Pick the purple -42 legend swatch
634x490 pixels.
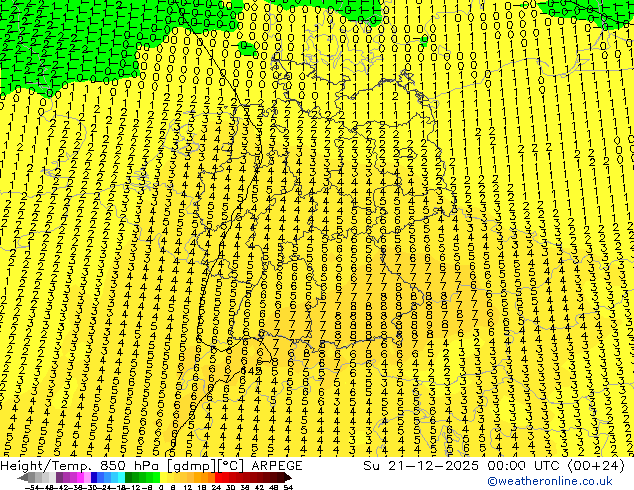(59, 477)
